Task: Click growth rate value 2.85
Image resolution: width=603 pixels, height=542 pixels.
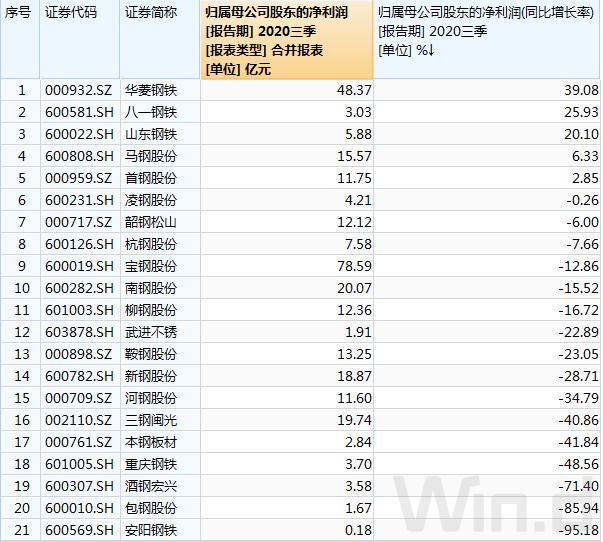Action: [x=585, y=178]
